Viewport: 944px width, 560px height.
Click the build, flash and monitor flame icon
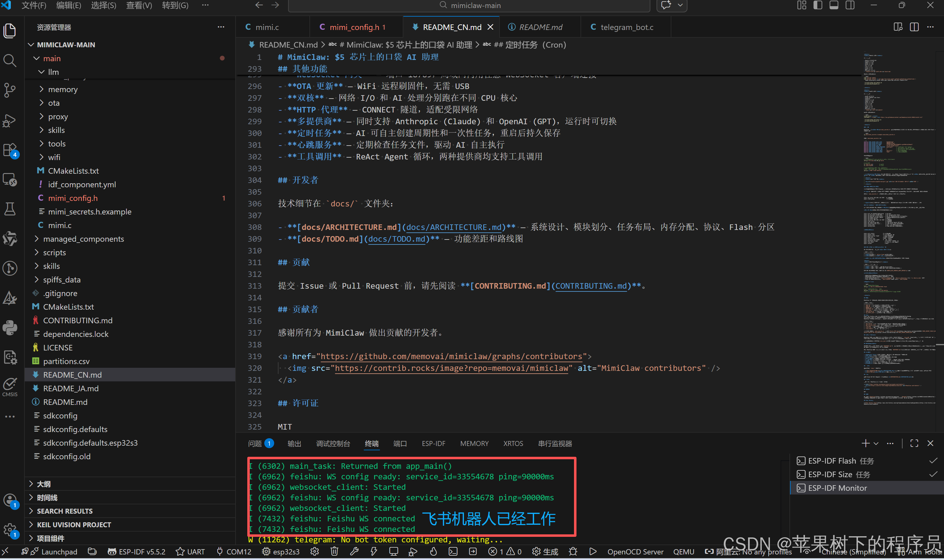click(433, 552)
